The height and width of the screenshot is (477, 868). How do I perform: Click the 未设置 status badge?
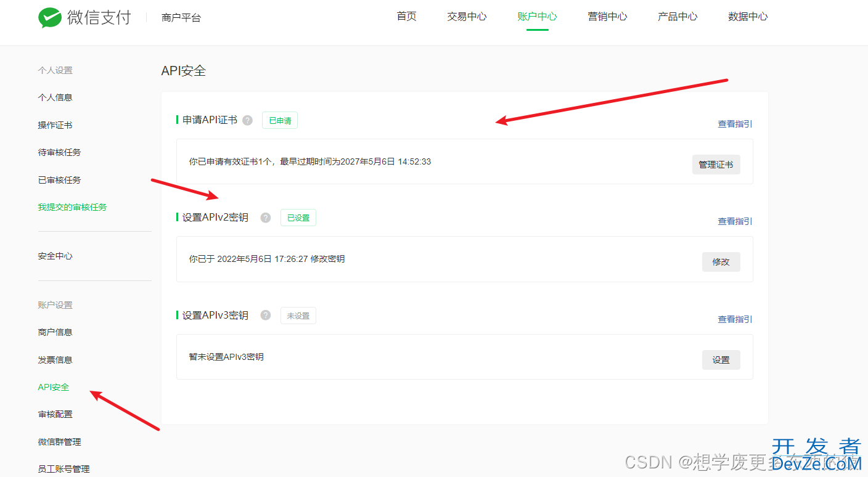tap(298, 316)
